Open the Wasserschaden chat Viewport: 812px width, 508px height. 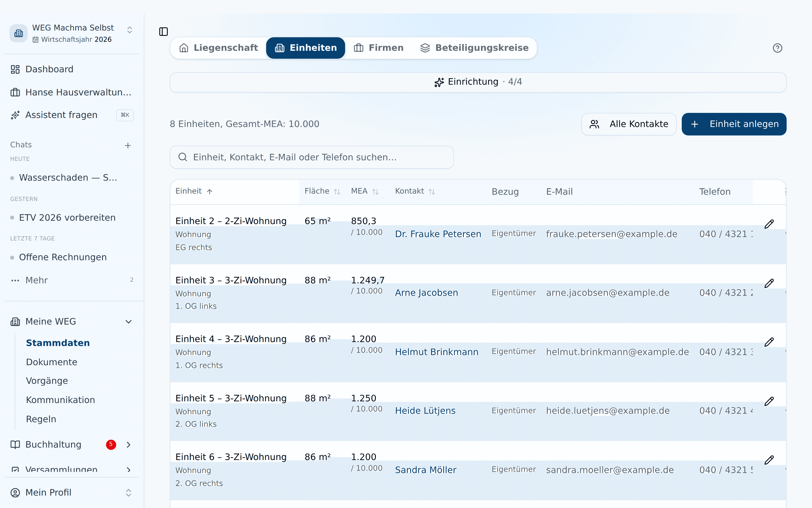(x=68, y=178)
